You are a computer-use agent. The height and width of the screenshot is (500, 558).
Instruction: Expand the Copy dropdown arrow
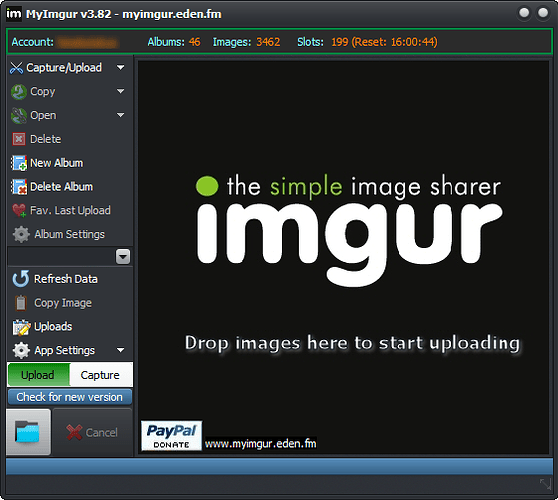coord(121,91)
